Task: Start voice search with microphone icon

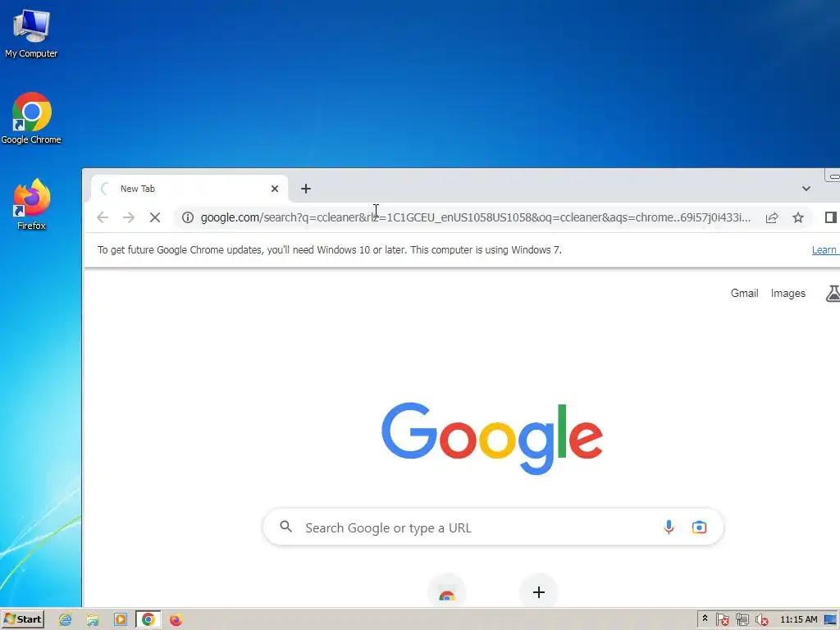Action: pos(669,527)
